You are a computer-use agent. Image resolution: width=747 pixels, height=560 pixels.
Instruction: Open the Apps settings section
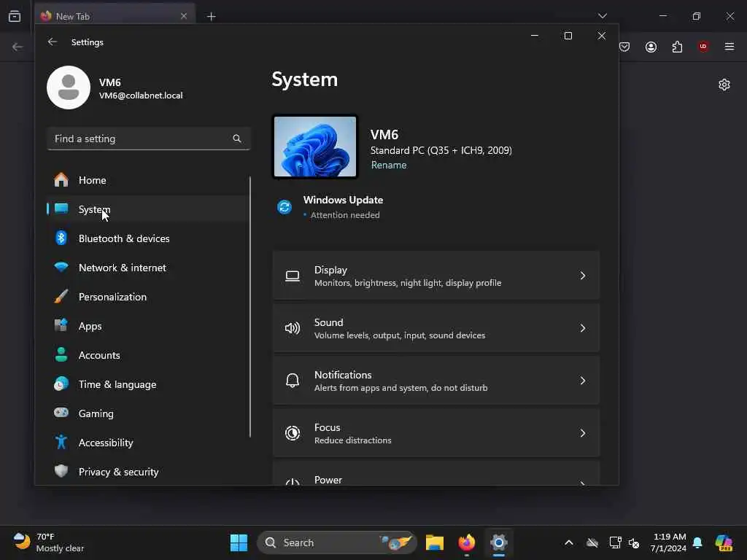click(x=147, y=326)
